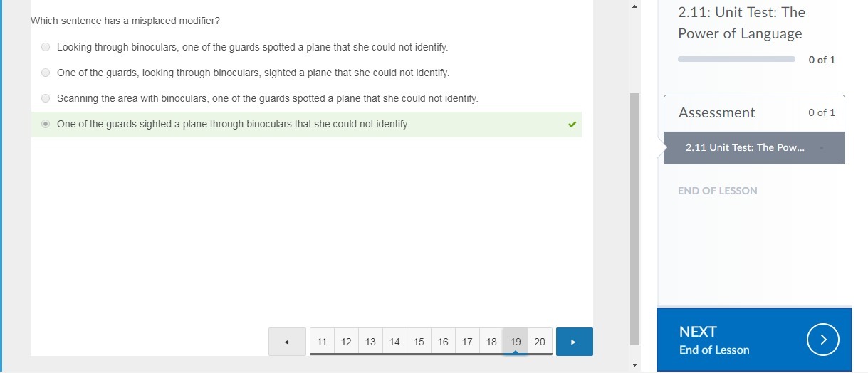Click the lesson progress bar

(736, 60)
